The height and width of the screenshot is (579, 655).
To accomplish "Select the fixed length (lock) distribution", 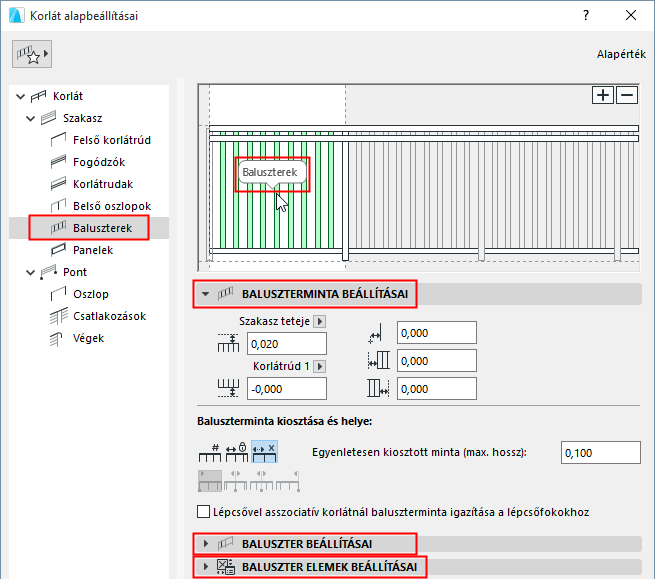I will point(237,452).
